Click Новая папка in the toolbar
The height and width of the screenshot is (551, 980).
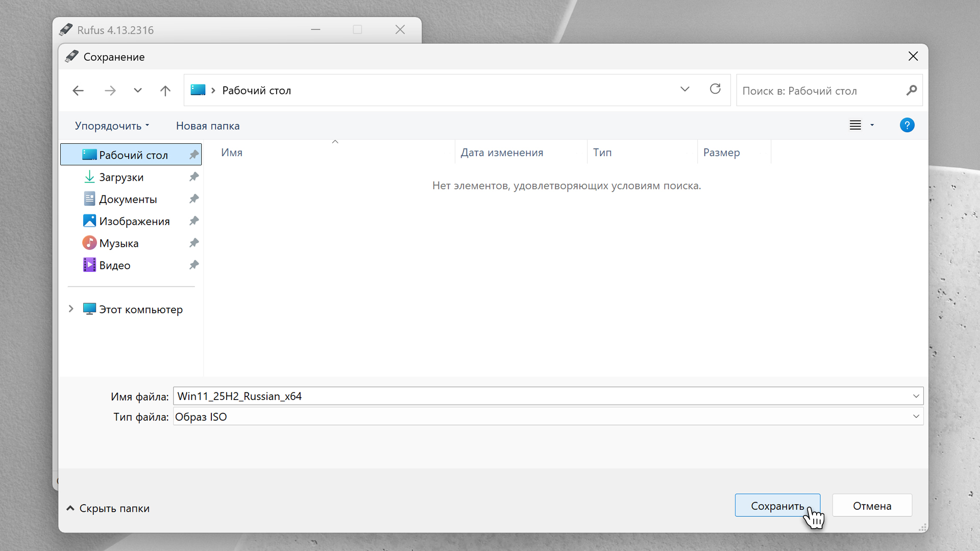[x=208, y=126]
